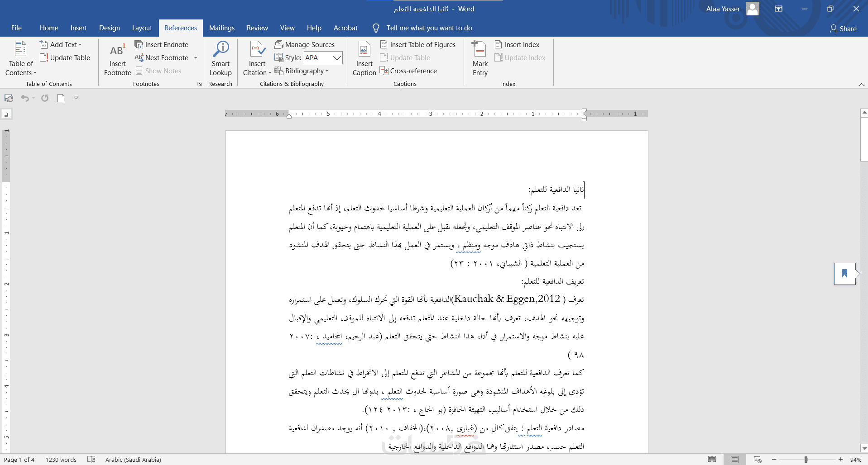The height and width of the screenshot is (465, 868).
Task: Switch to the Review tab
Action: coord(257,28)
